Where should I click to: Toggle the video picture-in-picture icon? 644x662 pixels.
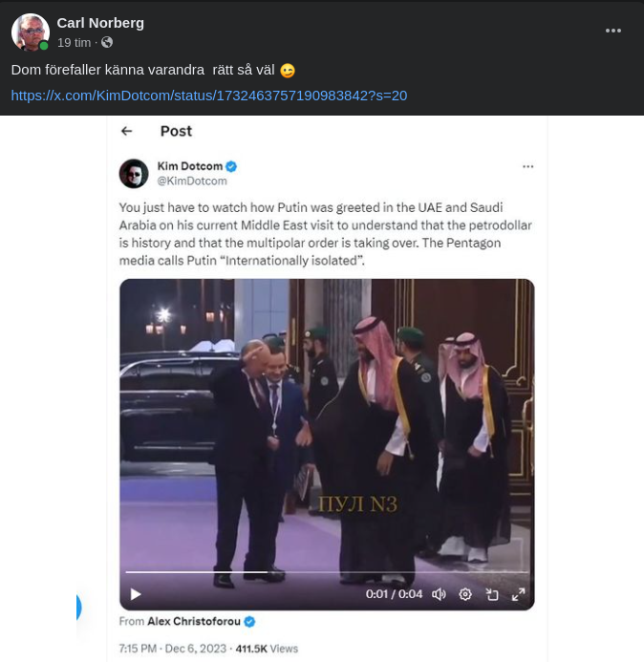492,594
